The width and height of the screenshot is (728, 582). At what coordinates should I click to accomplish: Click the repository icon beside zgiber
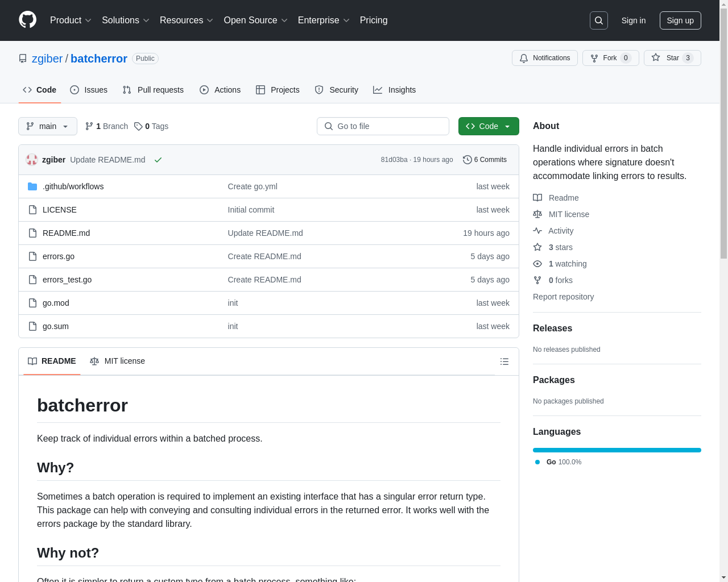[x=23, y=59]
